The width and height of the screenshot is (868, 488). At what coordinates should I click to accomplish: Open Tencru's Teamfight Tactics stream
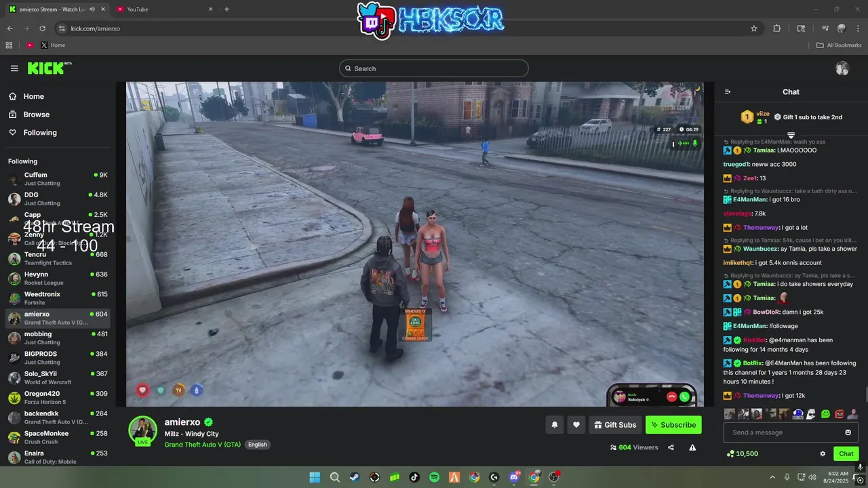pos(58,258)
